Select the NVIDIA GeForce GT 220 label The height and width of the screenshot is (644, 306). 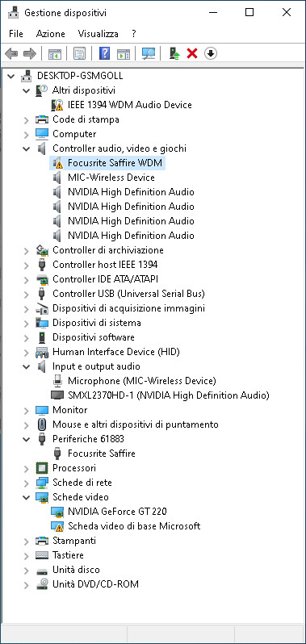pos(117,512)
